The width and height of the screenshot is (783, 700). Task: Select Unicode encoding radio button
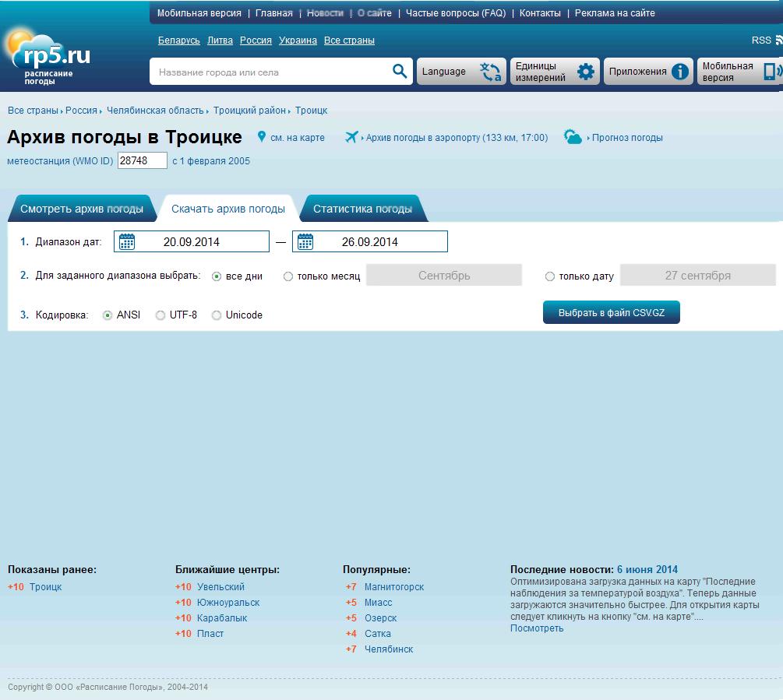[x=217, y=315]
